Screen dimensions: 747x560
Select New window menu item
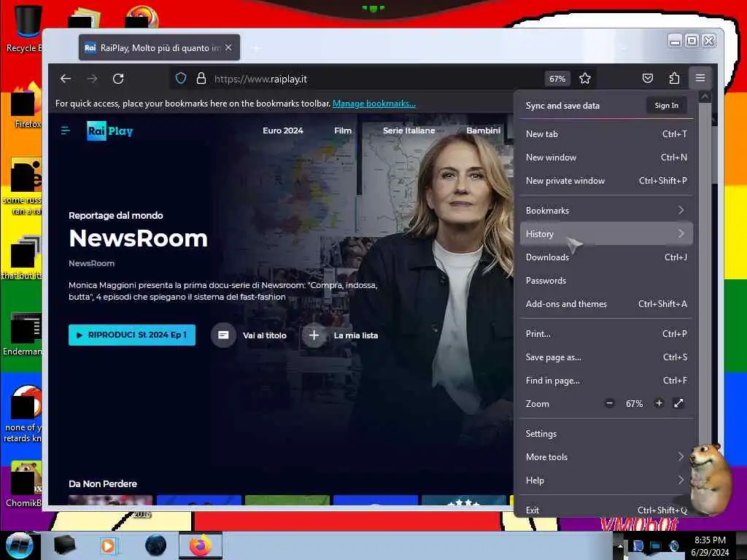click(606, 157)
